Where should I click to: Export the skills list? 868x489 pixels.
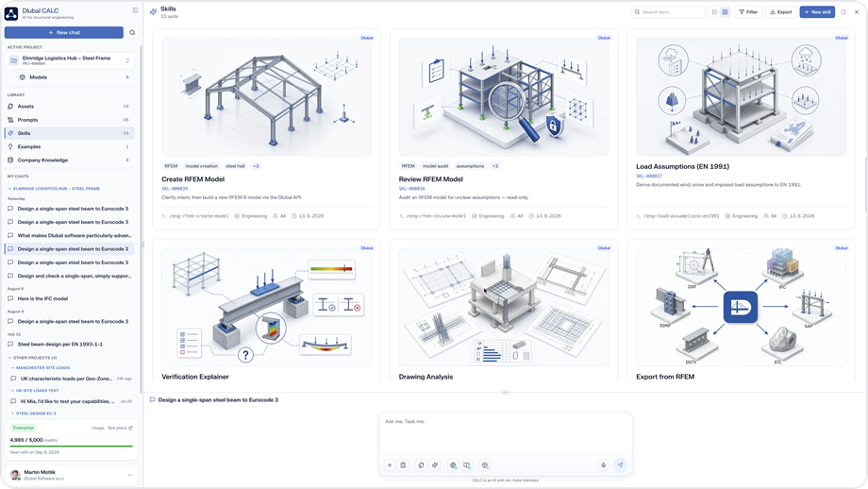[780, 11]
